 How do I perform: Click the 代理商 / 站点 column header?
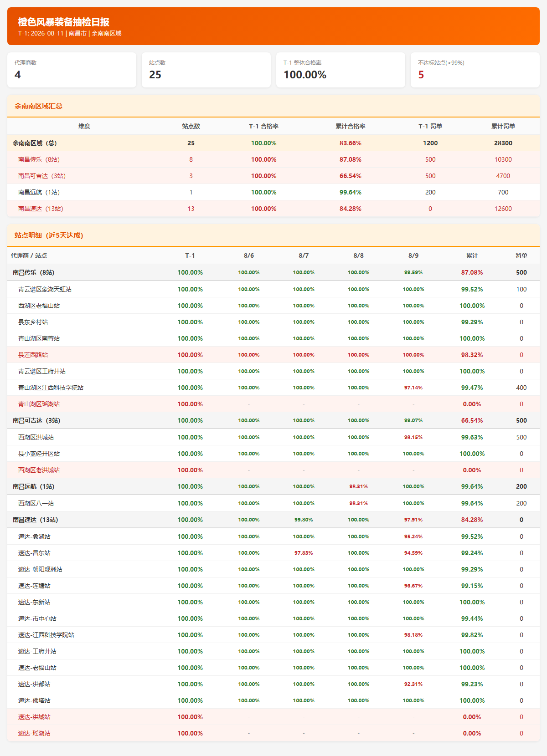point(29,255)
